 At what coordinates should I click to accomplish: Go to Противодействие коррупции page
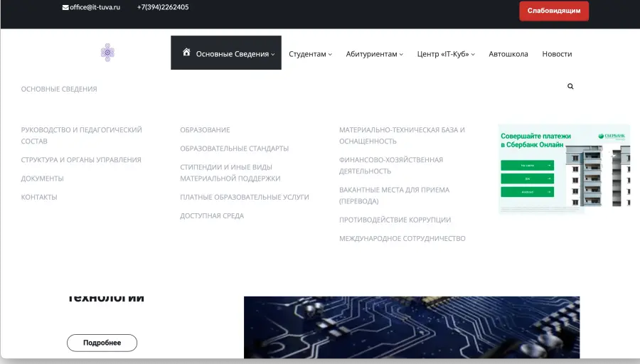pos(395,220)
